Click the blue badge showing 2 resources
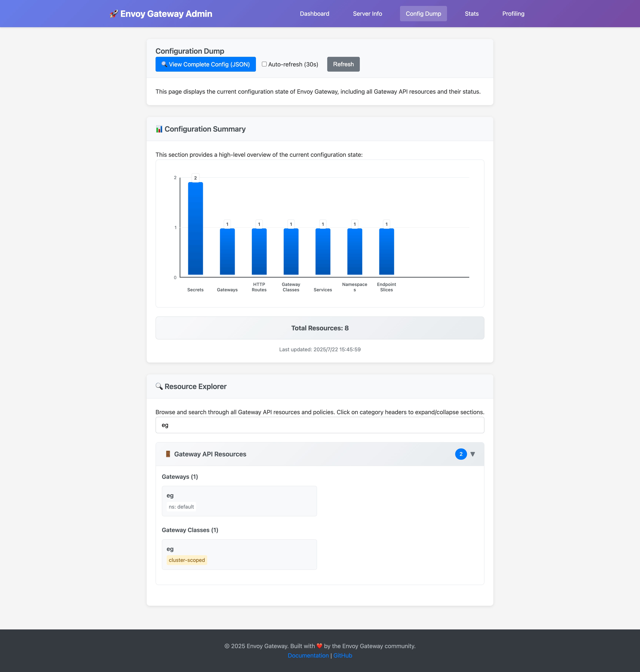The width and height of the screenshot is (640, 672). [461, 454]
